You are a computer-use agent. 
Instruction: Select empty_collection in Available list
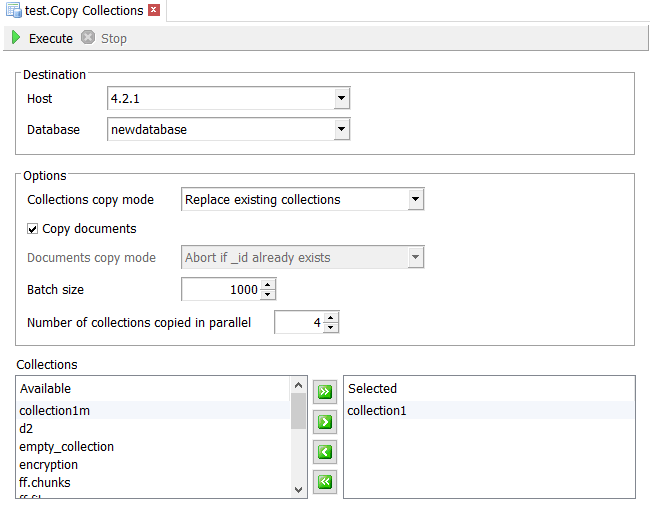(66, 447)
